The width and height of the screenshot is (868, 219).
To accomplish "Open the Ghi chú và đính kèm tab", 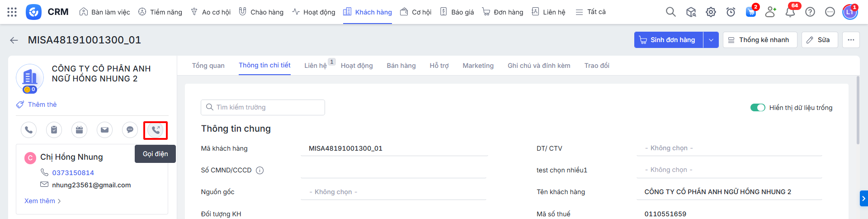I will (538, 66).
